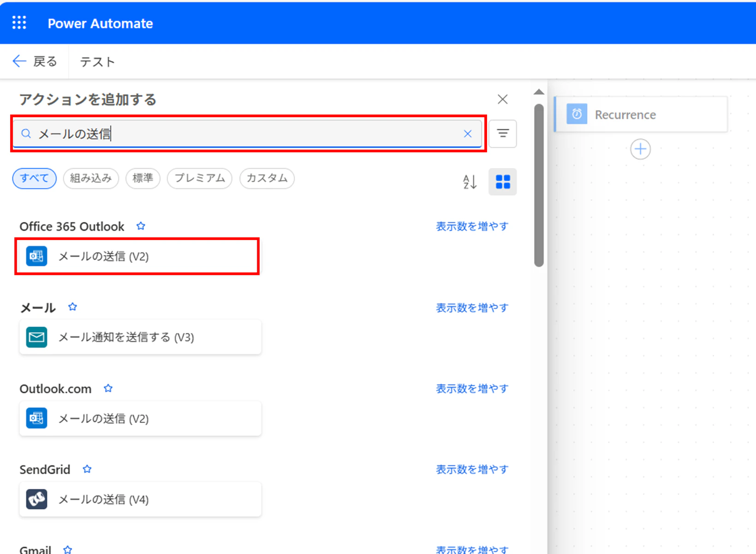Click the flow name テスト
This screenshot has height=554, width=756.
[97, 62]
